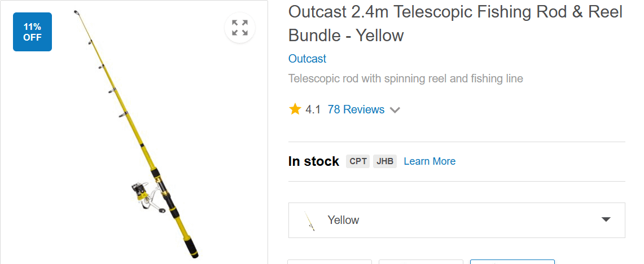Click the blue-outlined button at the bottom edge
Viewport: 644px width, 264px height.
click(512, 261)
